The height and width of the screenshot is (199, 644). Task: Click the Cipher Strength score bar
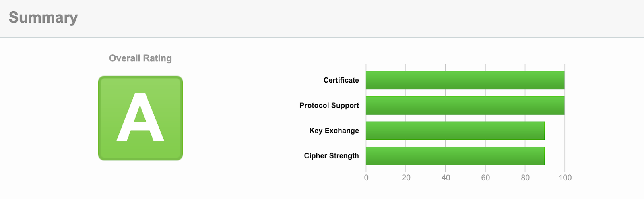pyautogui.click(x=455, y=156)
